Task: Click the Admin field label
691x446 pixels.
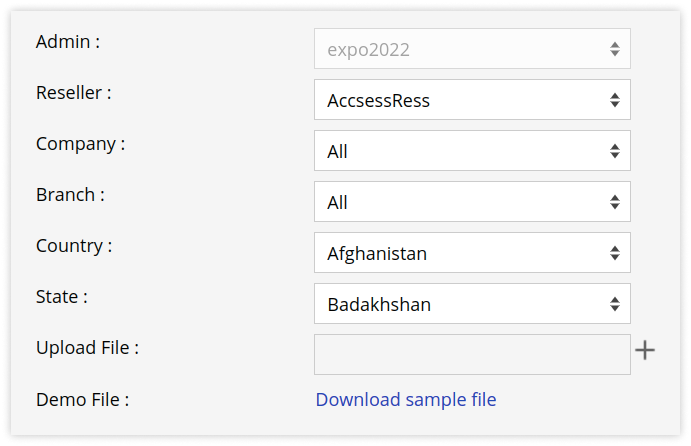Action: coord(68,42)
